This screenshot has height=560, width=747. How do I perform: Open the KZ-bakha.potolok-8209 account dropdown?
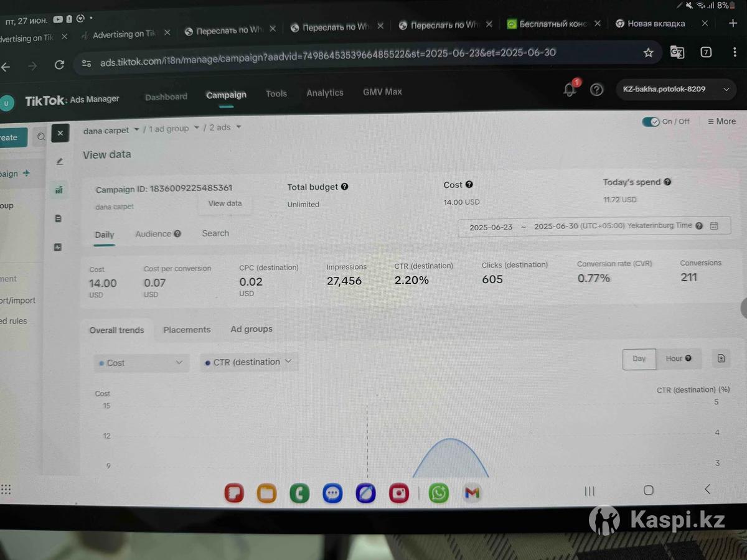[x=675, y=90]
